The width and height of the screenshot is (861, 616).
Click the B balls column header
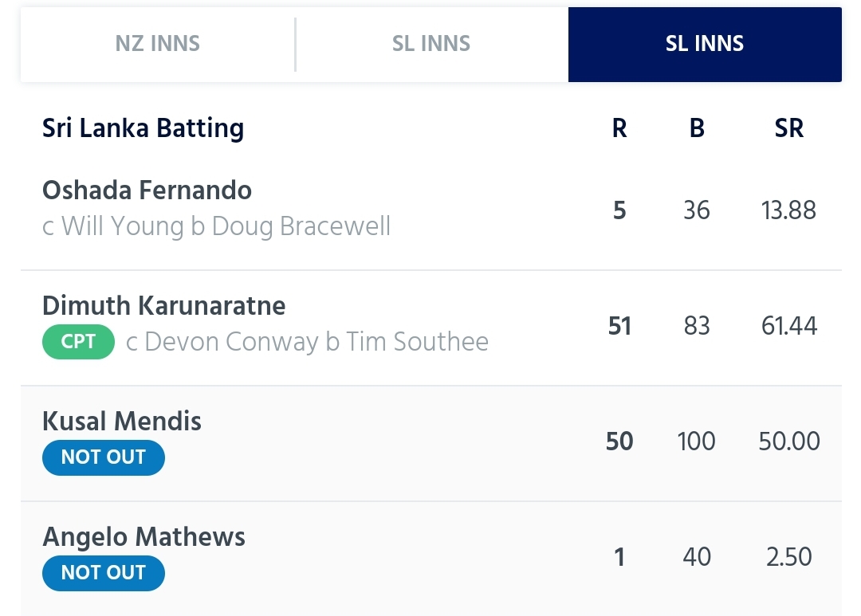pos(697,128)
